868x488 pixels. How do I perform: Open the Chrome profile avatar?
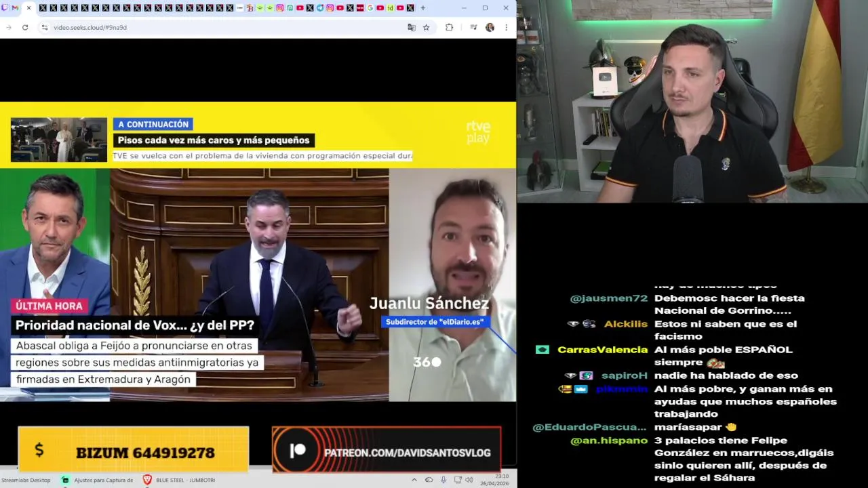pyautogui.click(x=490, y=27)
